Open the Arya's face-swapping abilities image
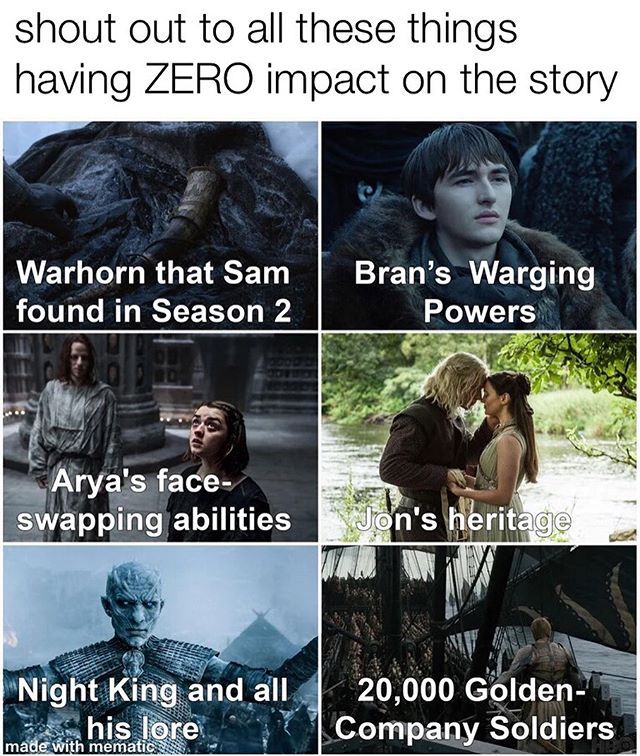Screen dimensions: 640x756 point(161,437)
